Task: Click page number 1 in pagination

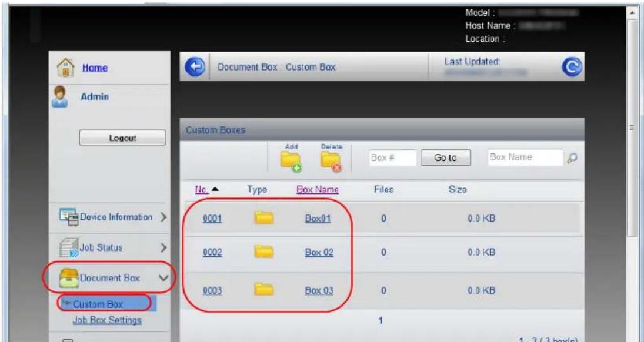Action: pos(381,321)
